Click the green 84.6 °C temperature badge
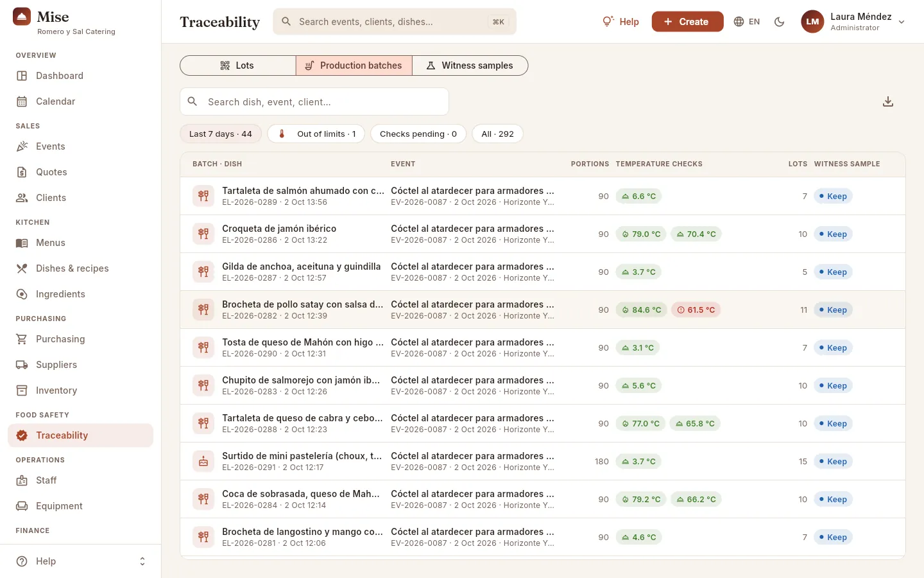 [641, 310]
